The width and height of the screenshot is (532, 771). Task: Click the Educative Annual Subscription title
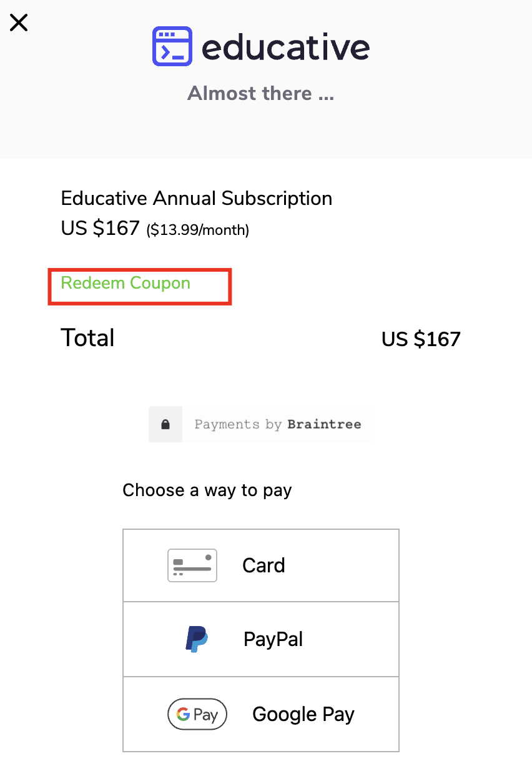[197, 199]
